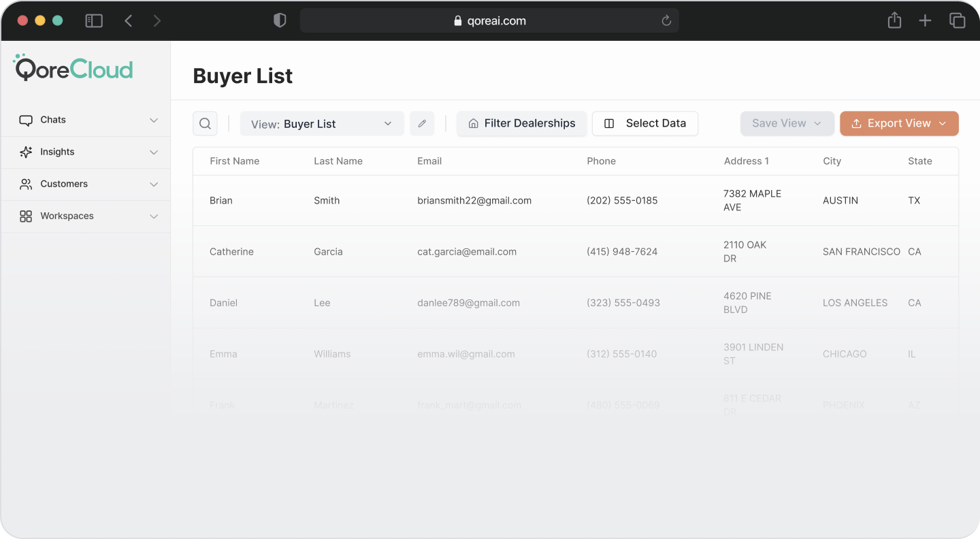Go back with browser back arrow
This screenshot has height=539, width=980.
(x=128, y=21)
